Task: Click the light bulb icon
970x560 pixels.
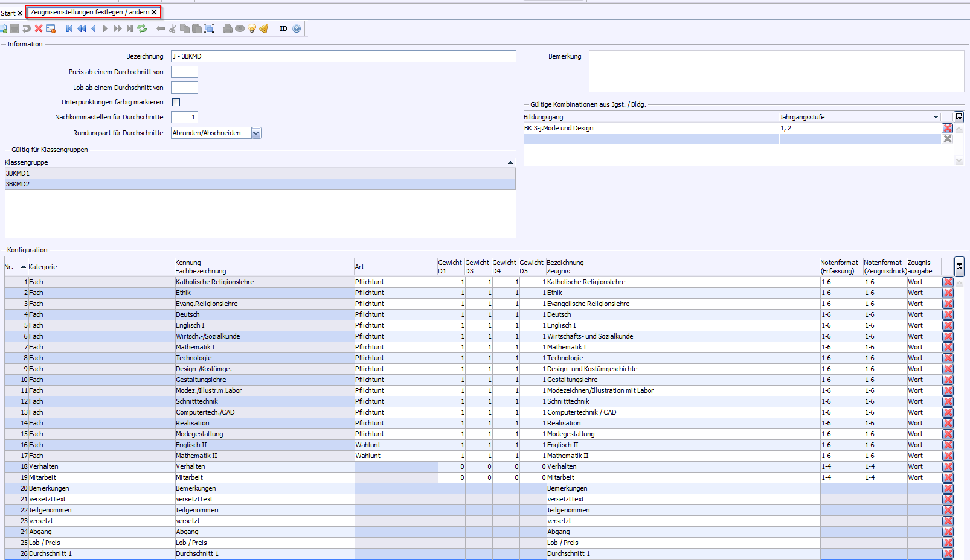Action: point(252,28)
